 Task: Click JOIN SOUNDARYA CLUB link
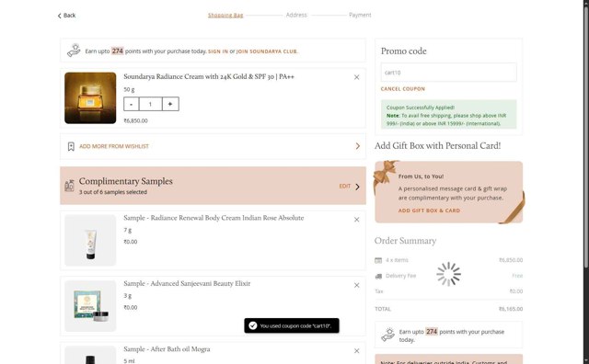coord(267,51)
